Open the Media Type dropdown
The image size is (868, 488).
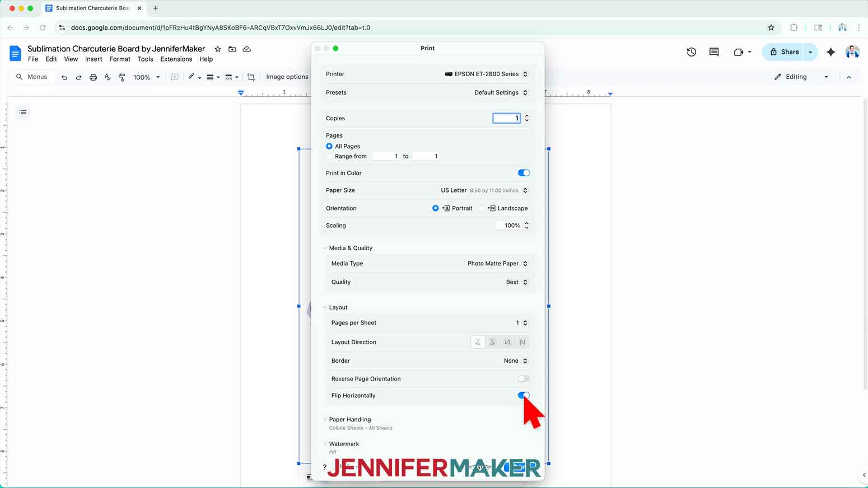pyautogui.click(x=497, y=264)
